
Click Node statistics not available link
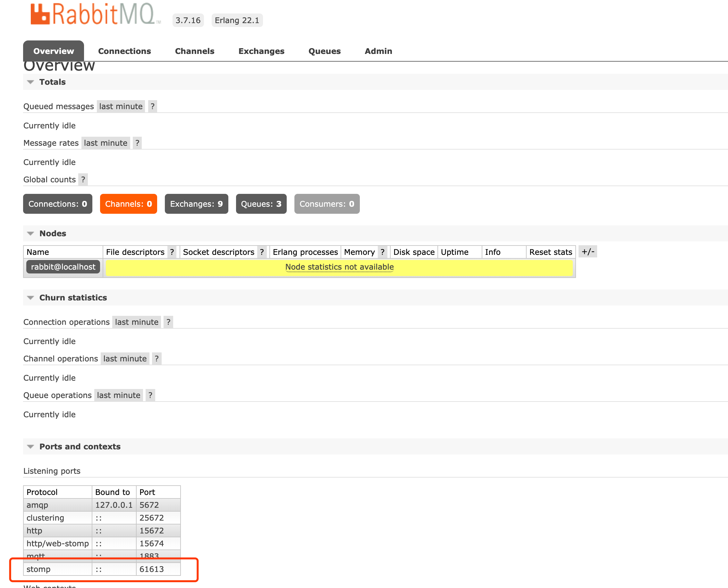339,267
